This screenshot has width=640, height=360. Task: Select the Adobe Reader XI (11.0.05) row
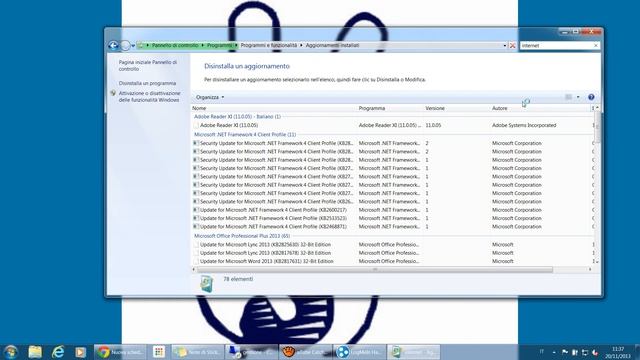[393, 125]
